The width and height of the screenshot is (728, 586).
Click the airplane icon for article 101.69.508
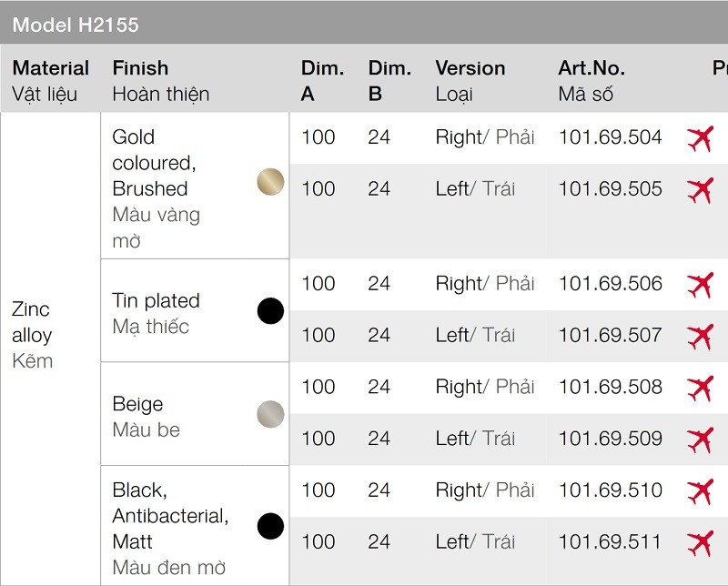pos(700,389)
